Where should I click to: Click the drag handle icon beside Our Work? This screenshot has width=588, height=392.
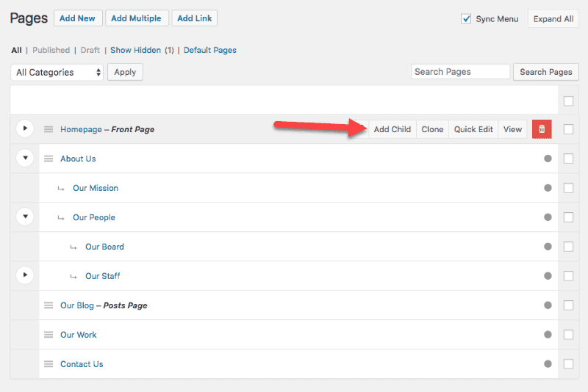tap(49, 335)
